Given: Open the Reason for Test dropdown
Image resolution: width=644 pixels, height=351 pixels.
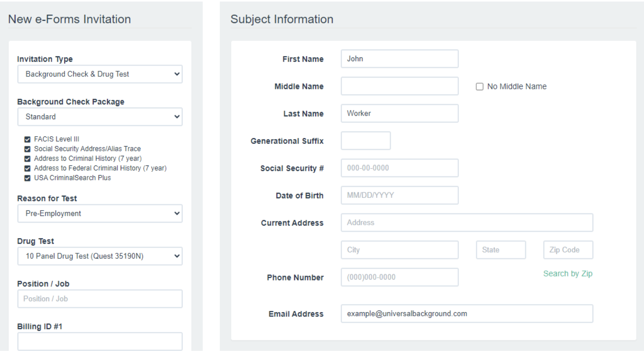Looking at the screenshot, I should click(100, 214).
